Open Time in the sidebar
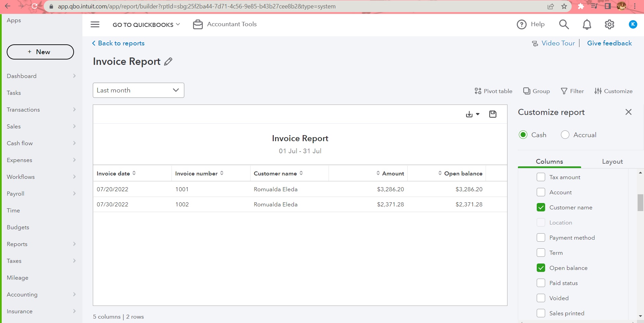The height and width of the screenshot is (323, 644). tap(13, 210)
